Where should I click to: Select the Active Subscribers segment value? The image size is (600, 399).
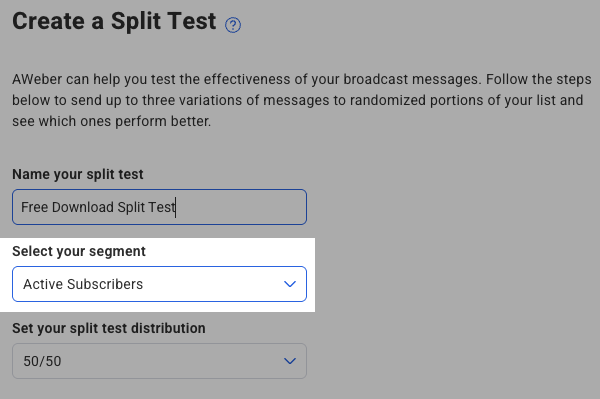[x=83, y=284]
